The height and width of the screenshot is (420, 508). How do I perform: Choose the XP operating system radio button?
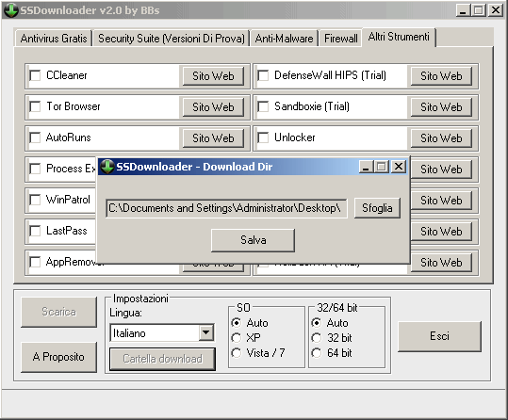pyautogui.click(x=237, y=338)
